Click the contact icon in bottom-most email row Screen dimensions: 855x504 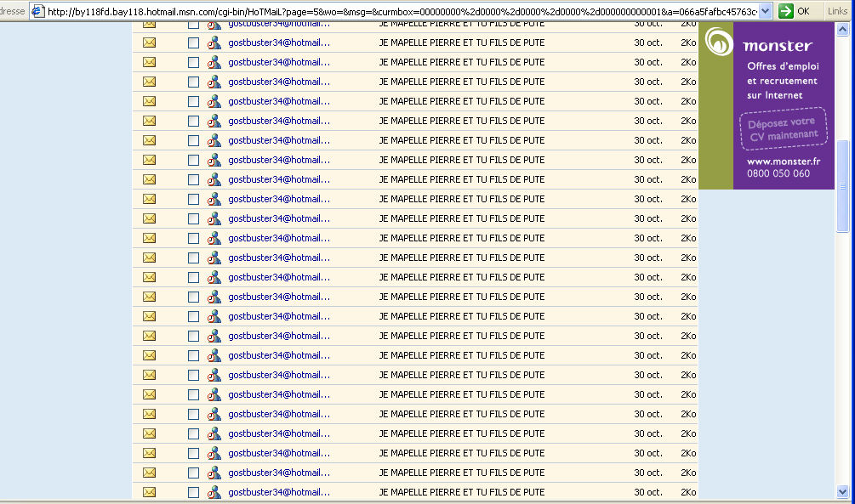[214, 492]
